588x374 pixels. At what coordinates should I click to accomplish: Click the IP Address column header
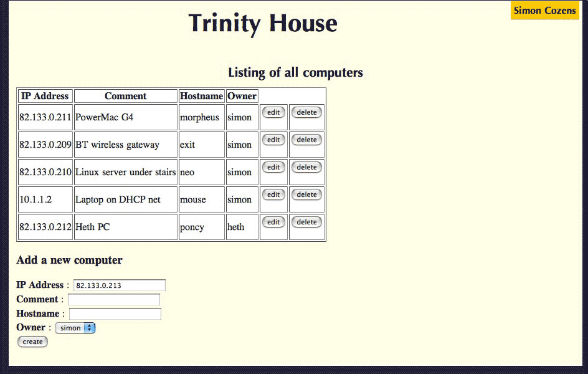pyautogui.click(x=45, y=96)
